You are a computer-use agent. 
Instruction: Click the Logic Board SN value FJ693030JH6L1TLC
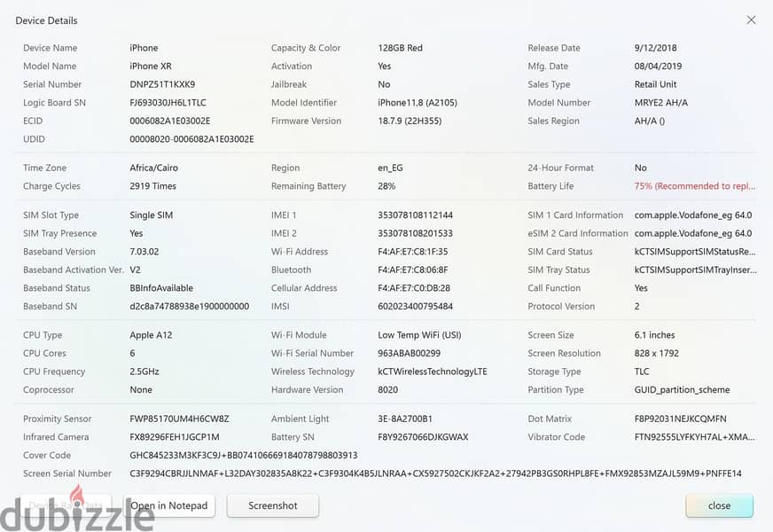click(168, 103)
